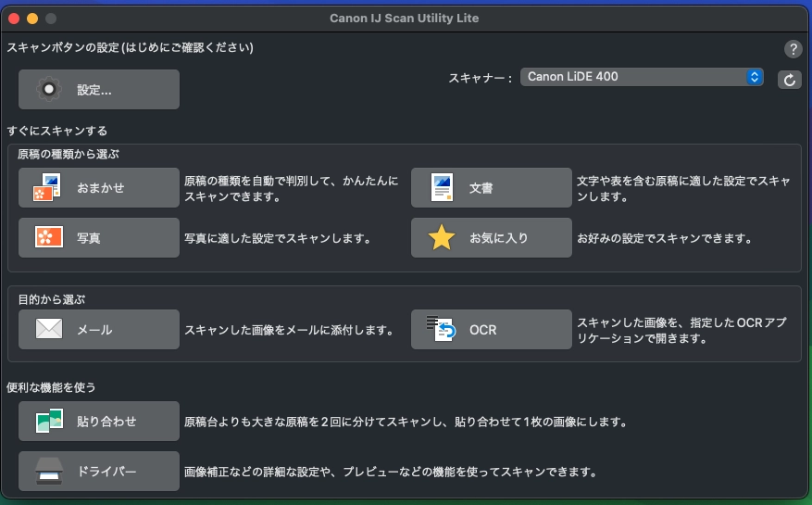Click the 原稿の種類から選ぶ section label

(x=69, y=154)
